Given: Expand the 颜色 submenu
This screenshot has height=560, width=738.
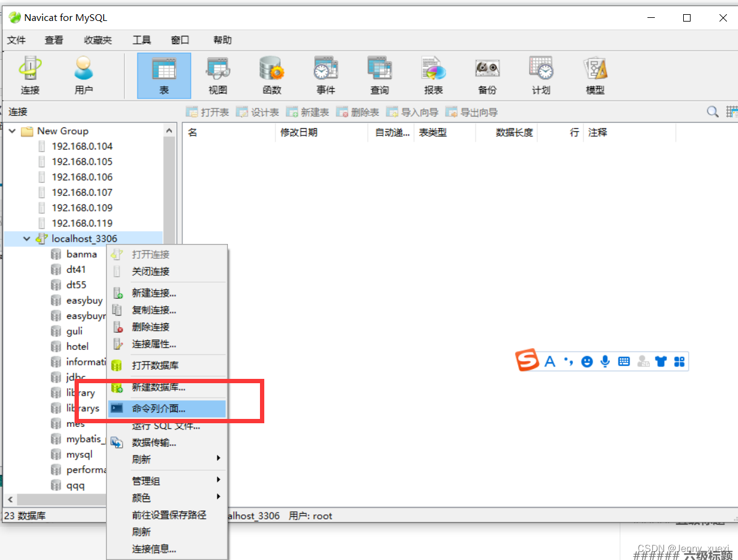Looking at the screenshot, I should click(x=219, y=497).
